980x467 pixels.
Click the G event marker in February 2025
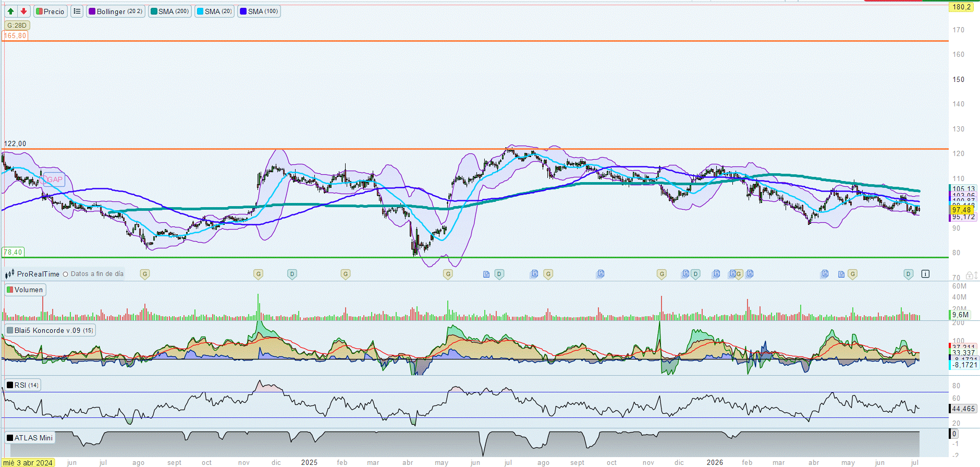coord(345,274)
